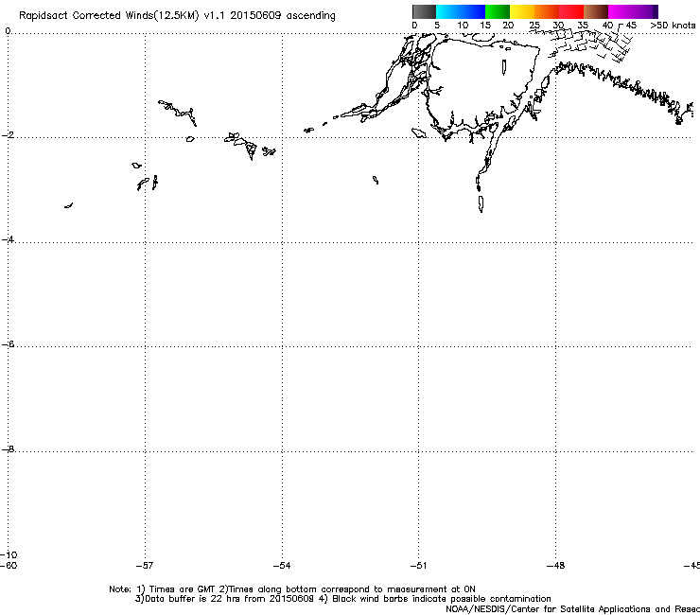Click the '-10' latitude axis label
700x615 pixels.
(x=9, y=554)
